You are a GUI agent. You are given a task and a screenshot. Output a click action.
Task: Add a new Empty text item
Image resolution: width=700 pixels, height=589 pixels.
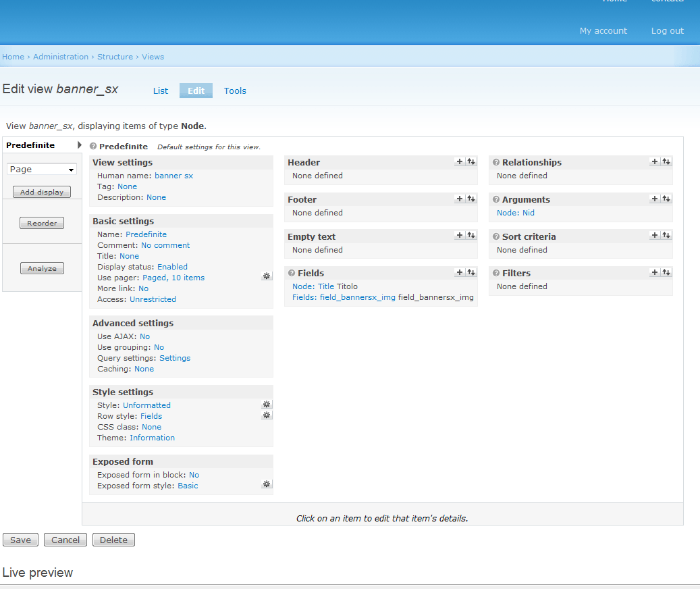(x=460, y=235)
